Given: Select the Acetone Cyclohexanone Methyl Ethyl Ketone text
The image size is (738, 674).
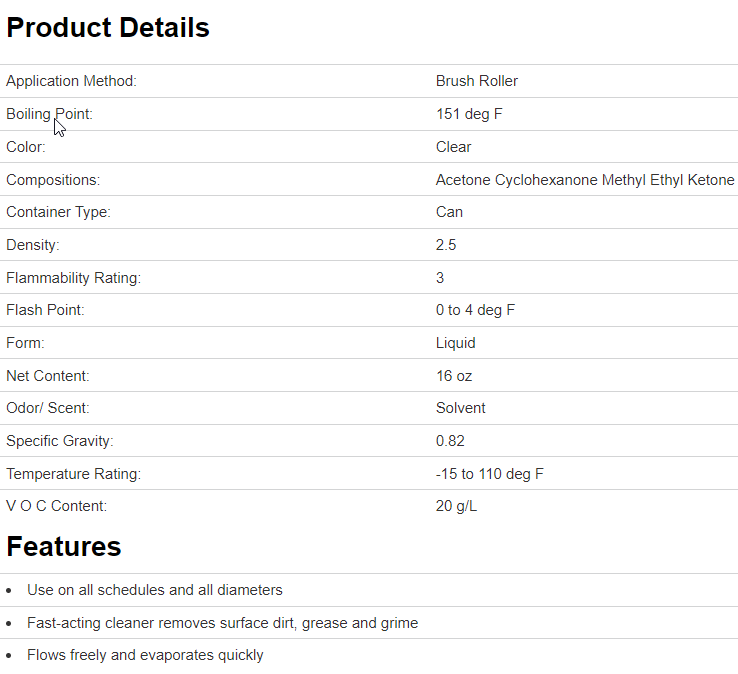Looking at the screenshot, I should pos(585,180).
